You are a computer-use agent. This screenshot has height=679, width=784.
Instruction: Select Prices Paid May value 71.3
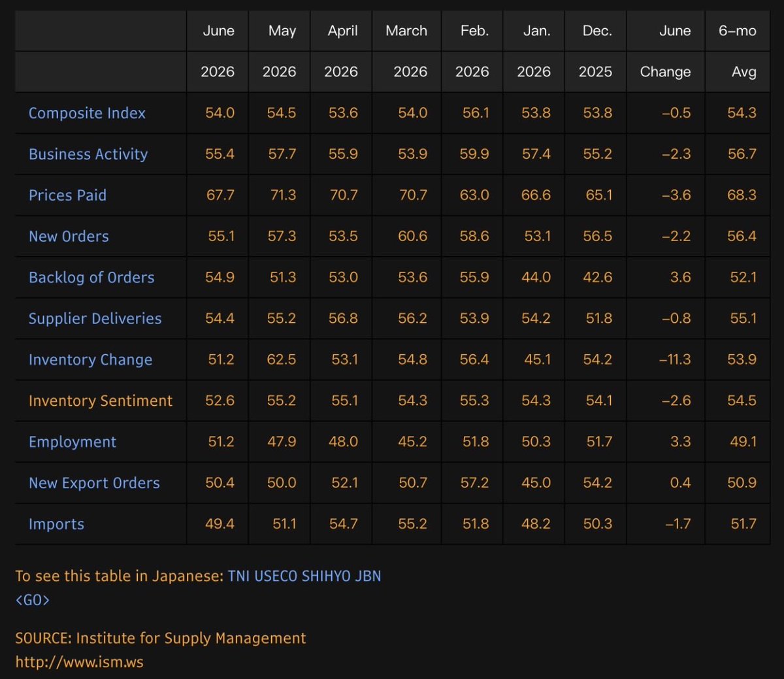click(x=283, y=195)
